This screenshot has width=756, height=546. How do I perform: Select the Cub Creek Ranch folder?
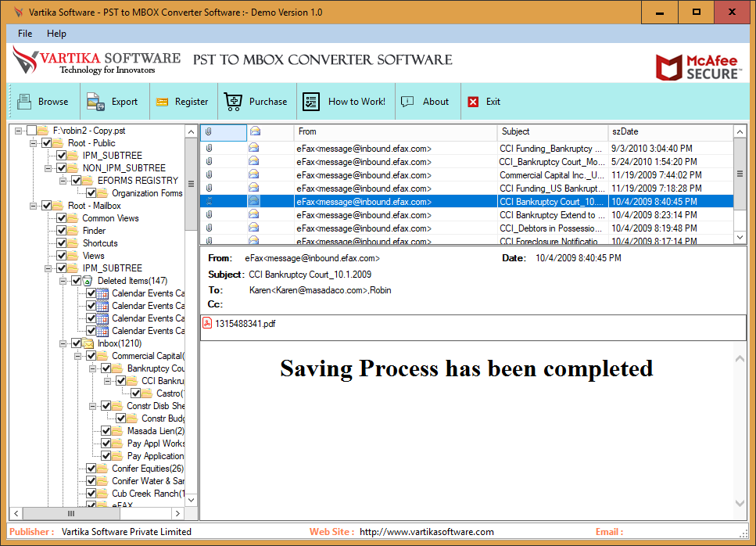(x=149, y=494)
